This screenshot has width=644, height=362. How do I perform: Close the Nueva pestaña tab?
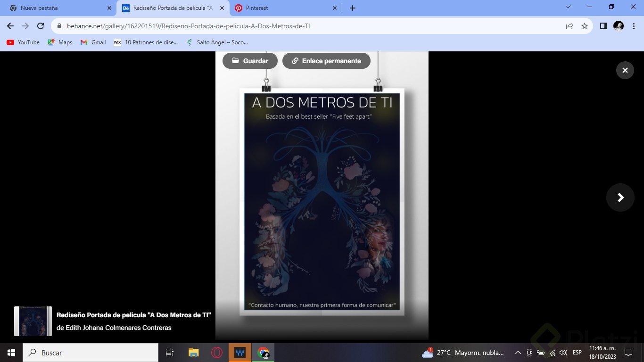click(x=109, y=8)
